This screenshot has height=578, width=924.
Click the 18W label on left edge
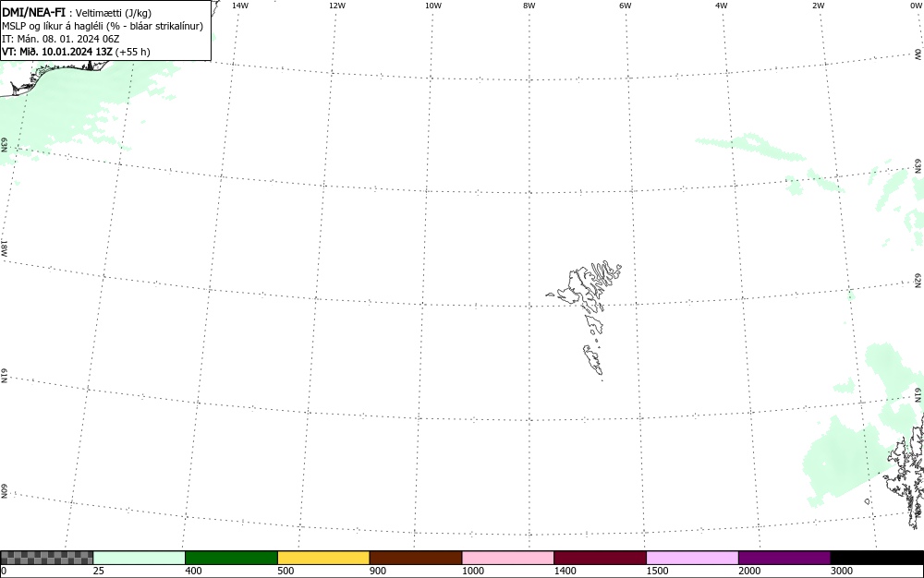[x=4, y=247]
